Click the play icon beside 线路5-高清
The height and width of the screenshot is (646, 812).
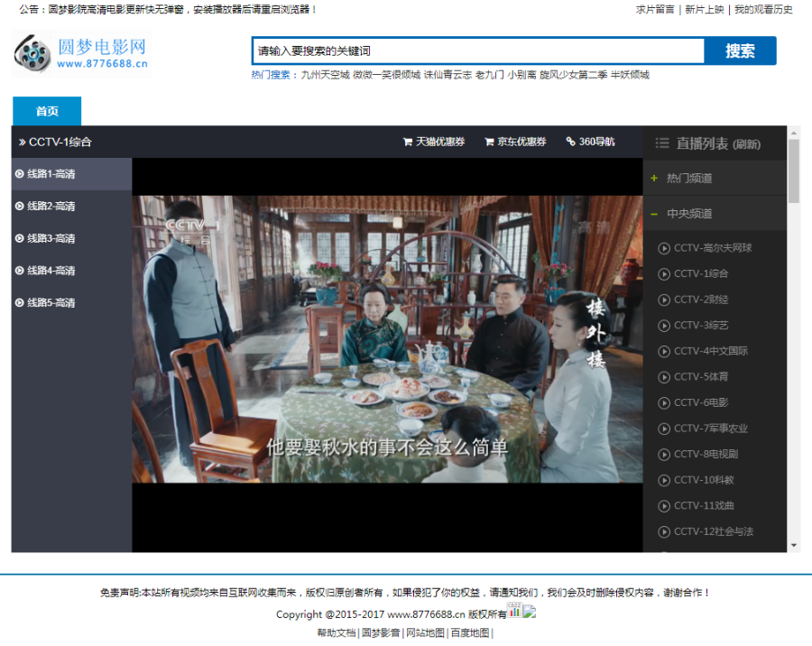coord(20,302)
